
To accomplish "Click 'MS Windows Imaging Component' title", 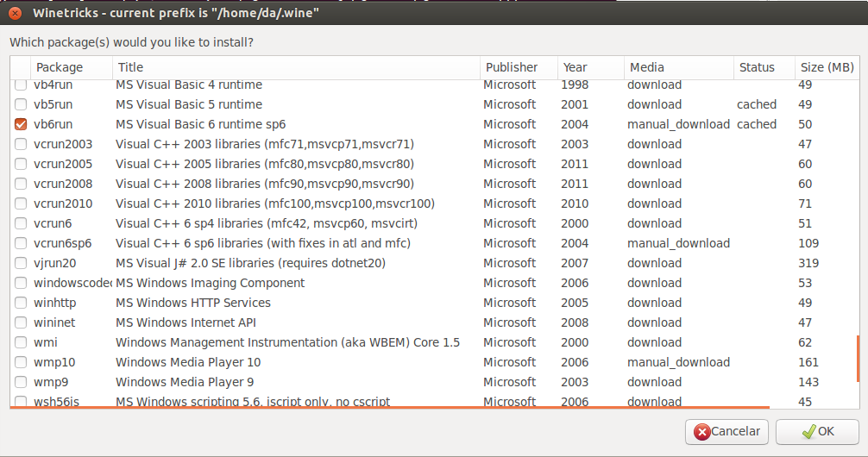I will 211,284.
